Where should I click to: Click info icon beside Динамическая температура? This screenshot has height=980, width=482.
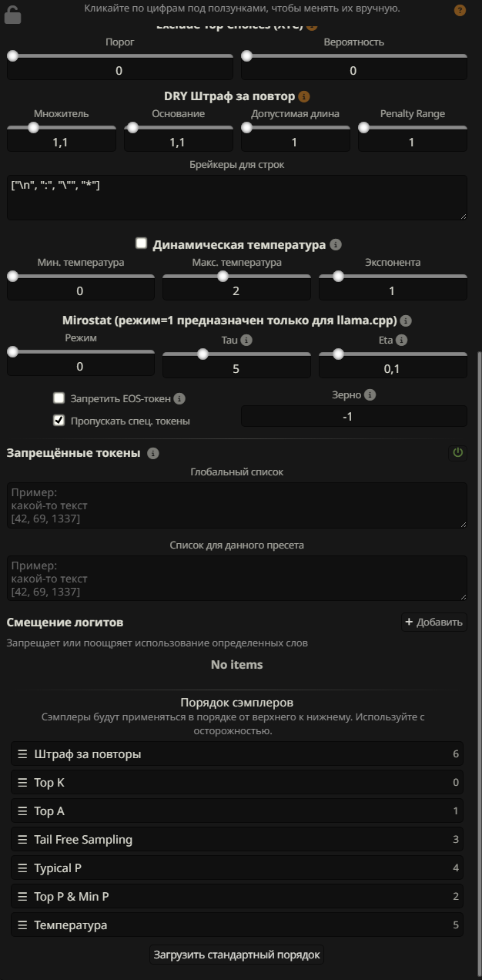[x=335, y=244]
